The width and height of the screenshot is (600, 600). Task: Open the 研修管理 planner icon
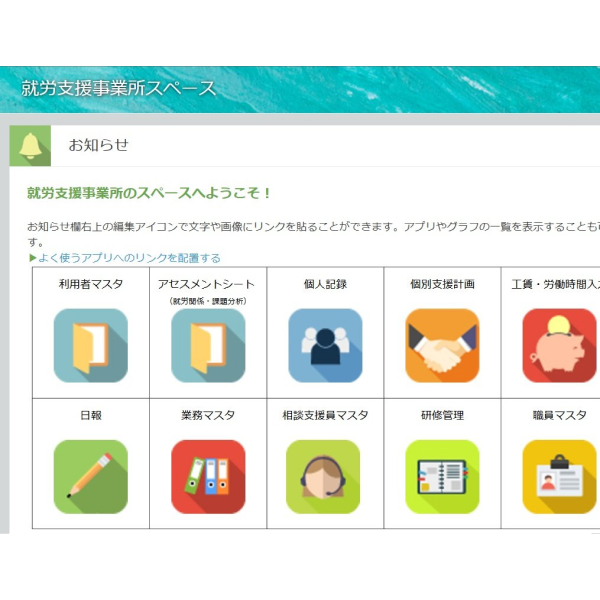point(442,477)
